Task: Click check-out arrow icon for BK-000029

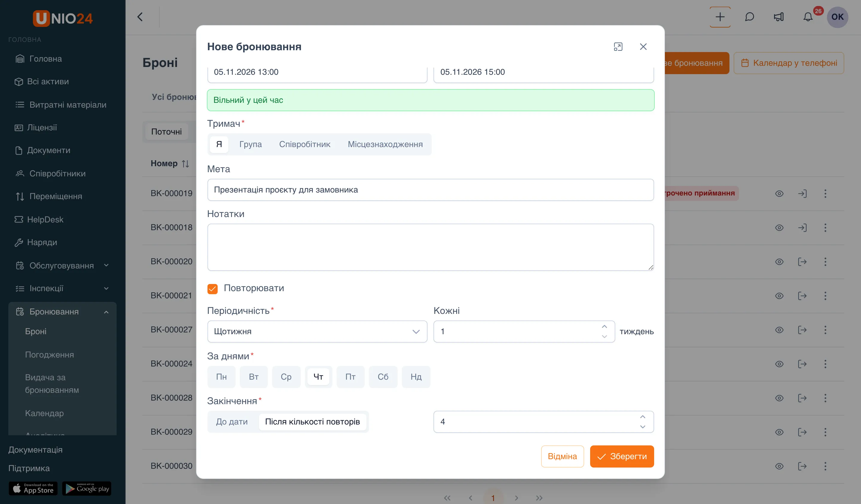Action: 802,432
